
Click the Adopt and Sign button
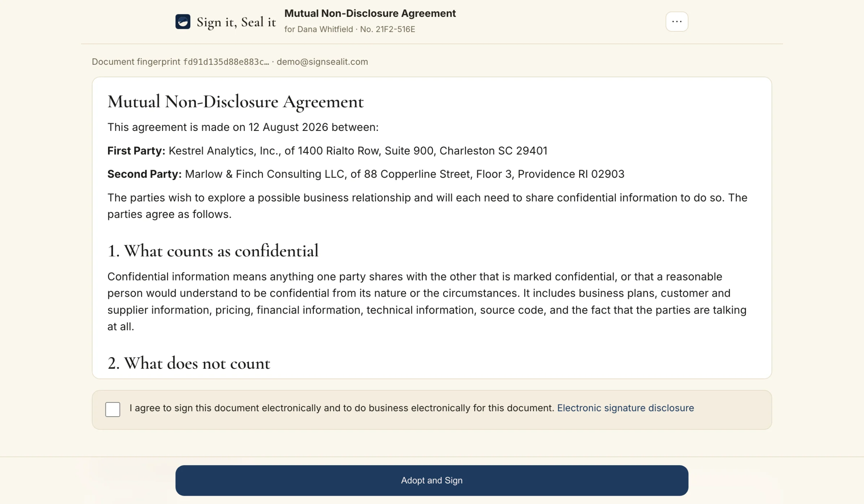[x=432, y=480]
